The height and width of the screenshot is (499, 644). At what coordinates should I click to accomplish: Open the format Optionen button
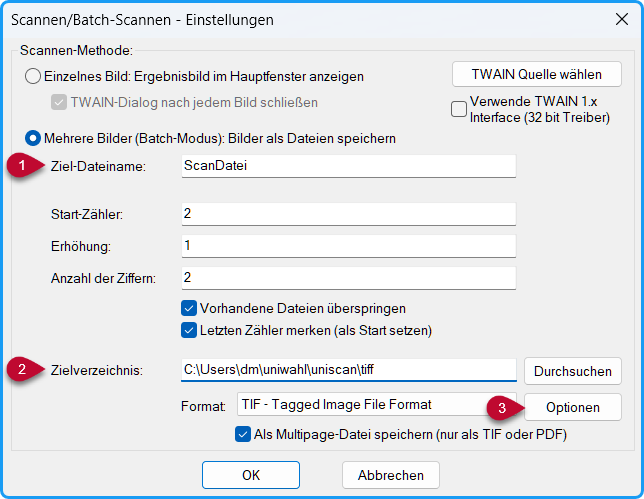click(x=573, y=407)
